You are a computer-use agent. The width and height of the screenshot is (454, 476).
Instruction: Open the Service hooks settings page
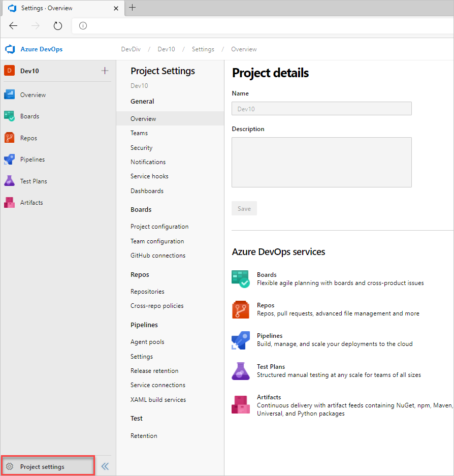coord(149,176)
